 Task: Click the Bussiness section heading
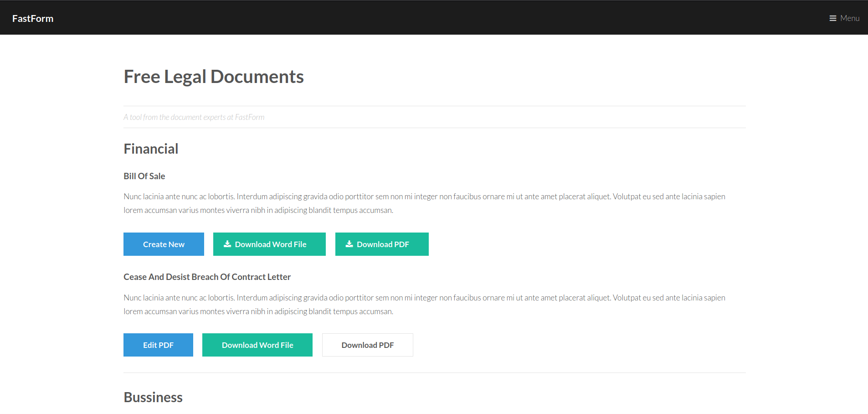click(x=153, y=397)
